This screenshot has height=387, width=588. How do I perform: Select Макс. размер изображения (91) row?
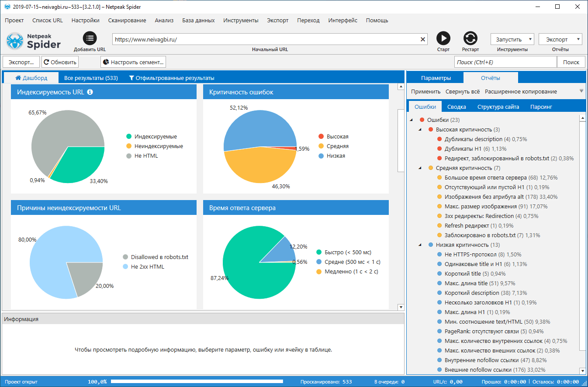pos(492,207)
